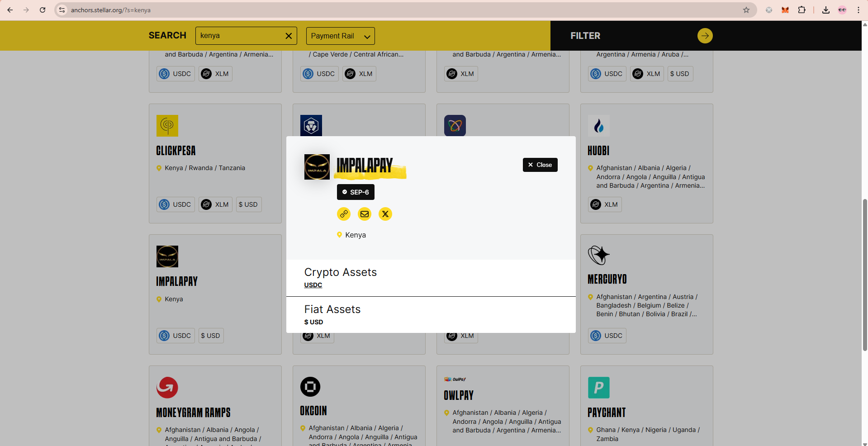Click the Ghana / Kenya / Nigeria location text
The image size is (868, 446).
(648, 434)
